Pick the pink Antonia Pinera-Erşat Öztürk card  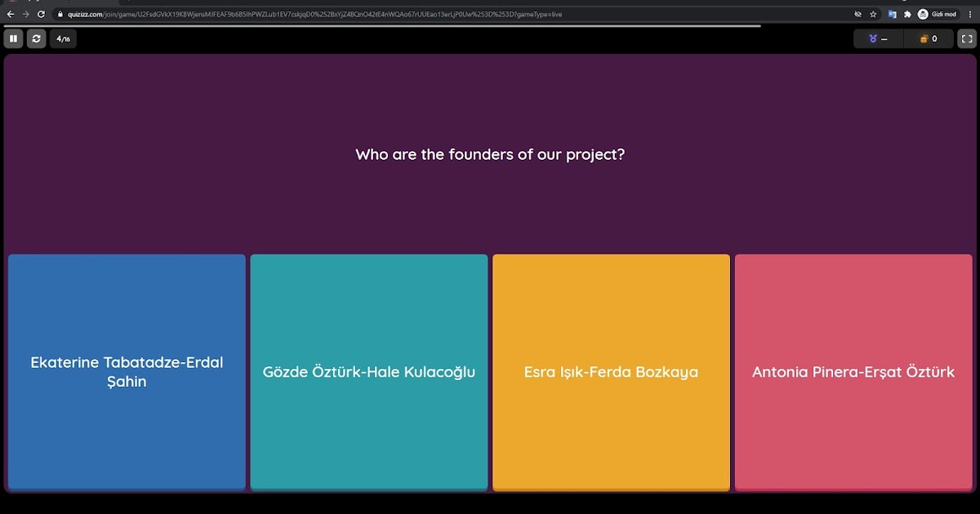[x=853, y=371]
